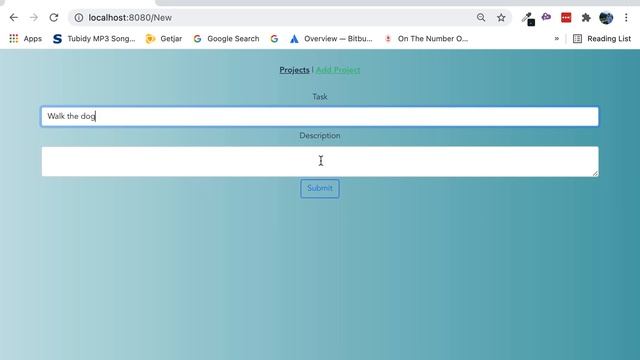640x360 pixels.
Task: Open the color picker eyedropper extension
Action: point(528,18)
